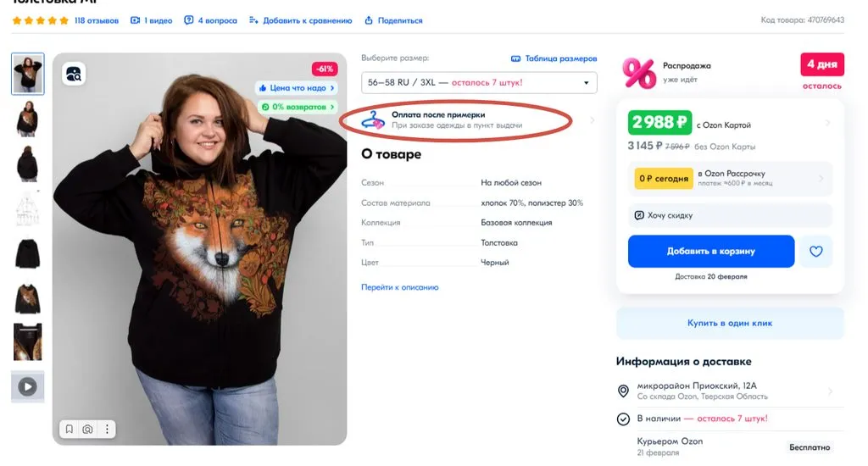Click the Share icon (Поделиться)
The height and width of the screenshot is (466, 868).
pyautogui.click(x=369, y=20)
